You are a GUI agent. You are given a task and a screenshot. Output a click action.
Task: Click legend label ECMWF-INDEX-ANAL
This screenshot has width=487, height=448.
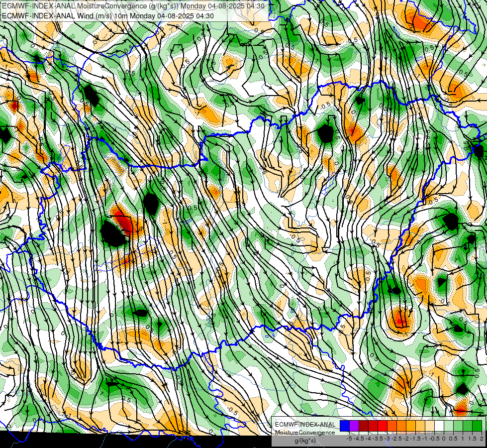click(x=305, y=425)
